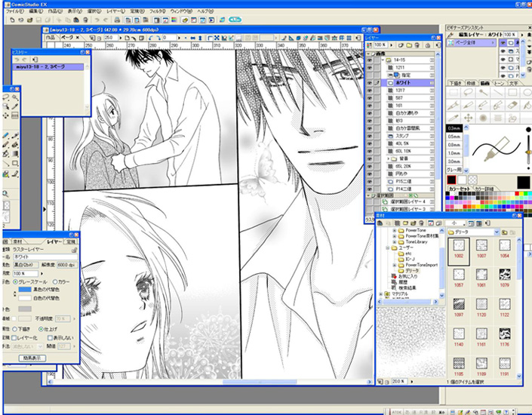Open the ファイル menu
Viewport: 532px width, 415px height.
14,11
